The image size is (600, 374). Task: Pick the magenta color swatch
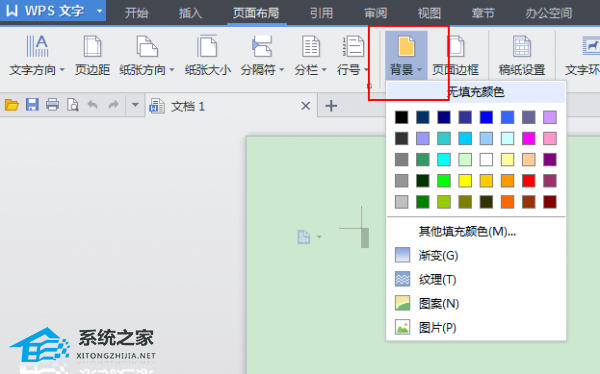[528, 138]
